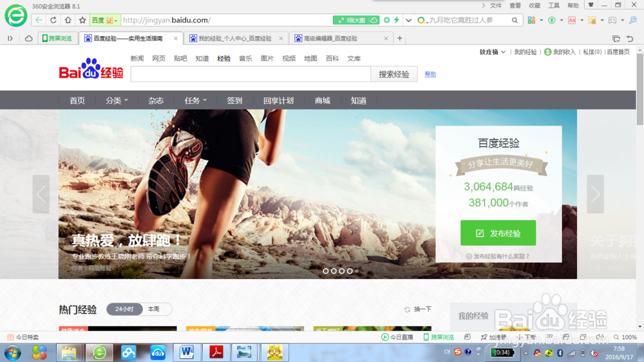Select the 24小时 toggle in 热门经验
The width and height of the screenshot is (644, 362).
click(124, 309)
